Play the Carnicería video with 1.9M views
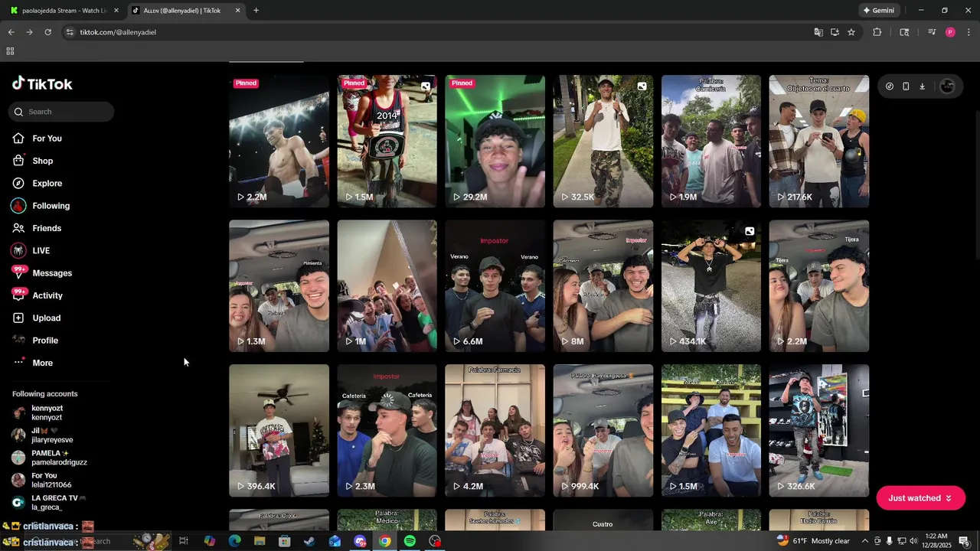980x551 pixels. [710, 142]
